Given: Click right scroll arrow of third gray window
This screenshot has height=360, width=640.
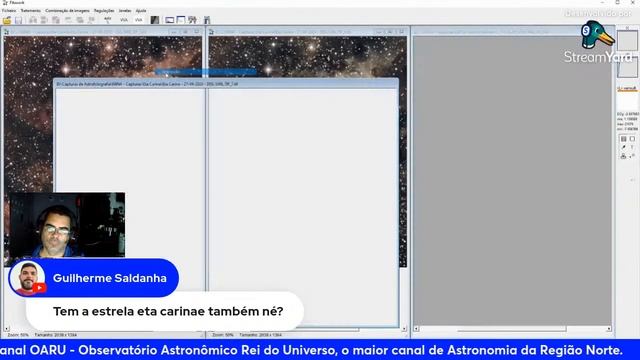Looking at the screenshot, I should coord(609,329).
